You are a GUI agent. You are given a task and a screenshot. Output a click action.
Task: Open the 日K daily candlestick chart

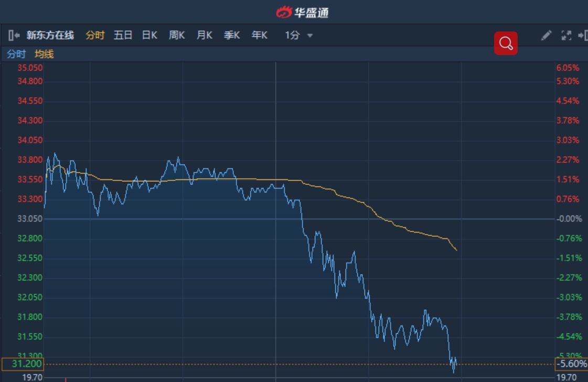pos(149,36)
